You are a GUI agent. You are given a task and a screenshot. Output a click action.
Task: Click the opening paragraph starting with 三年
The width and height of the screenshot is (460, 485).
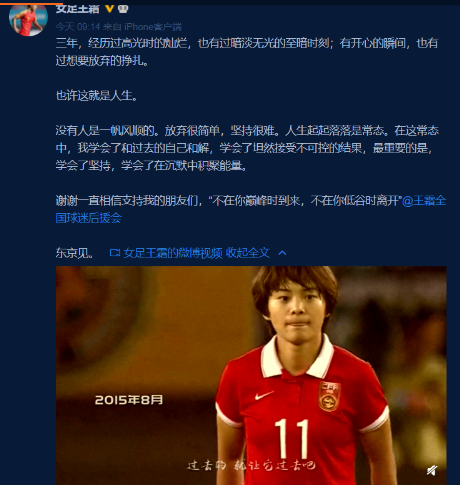click(247, 52)
